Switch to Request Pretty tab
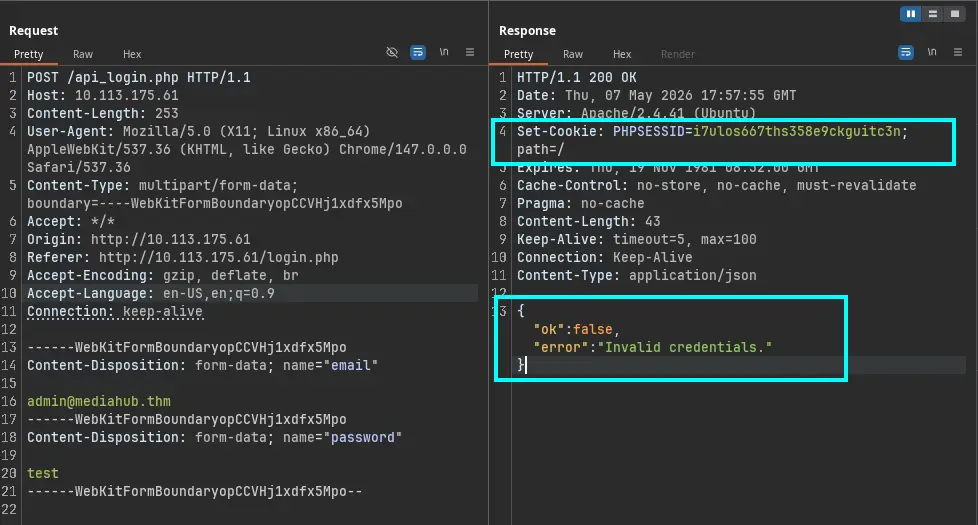 pos(29,54)
